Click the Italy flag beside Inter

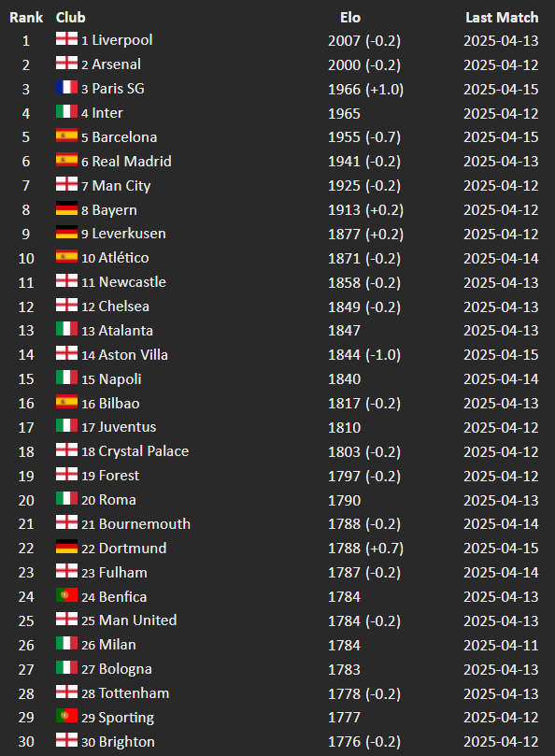pyautogui.click(x=66, y=111)
